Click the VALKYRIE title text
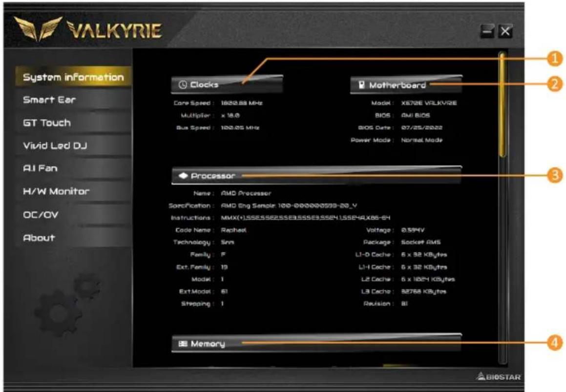The height and width of the screenshot is (392, 566). pyautogui.click(x=114, y=30)
